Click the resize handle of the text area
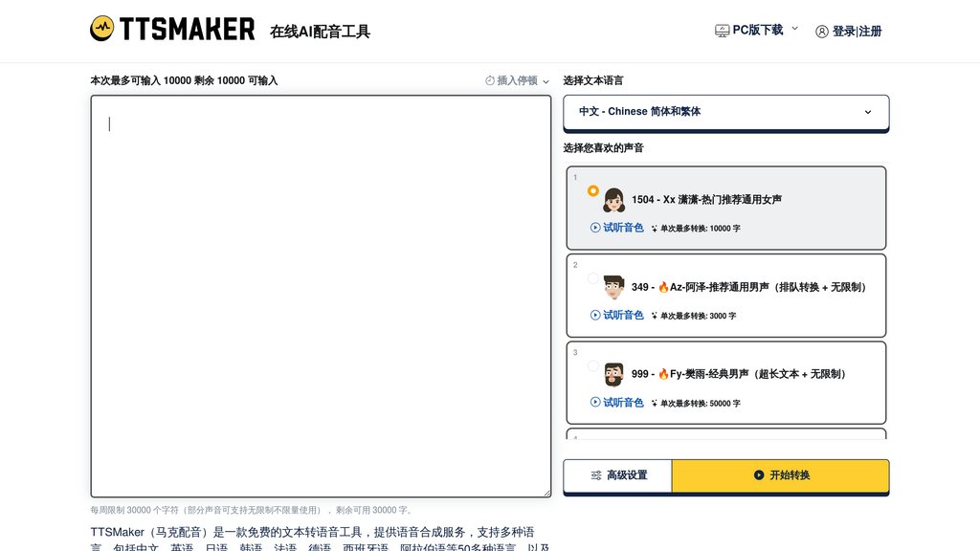 click(546, 493)
